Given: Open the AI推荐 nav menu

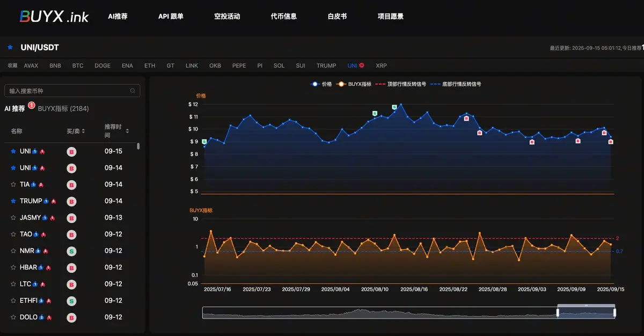Looking at the screenshot, I should click(x=118, y=16).
